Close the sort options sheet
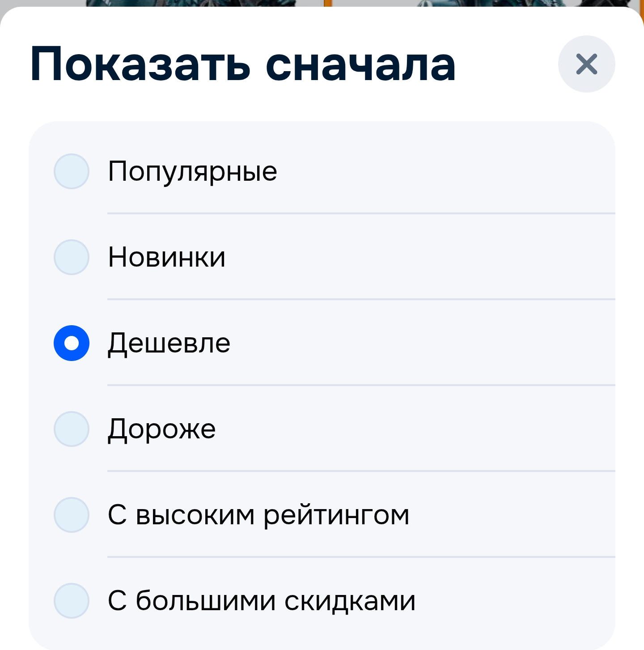Viewport: 644px width, 650px height. pyautogui.click(x=586, y=64)
